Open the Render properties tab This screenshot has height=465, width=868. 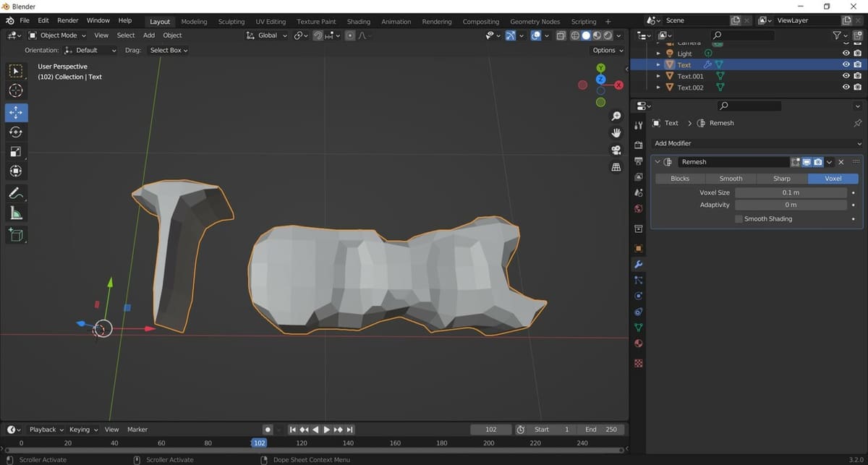click(638, 145)
